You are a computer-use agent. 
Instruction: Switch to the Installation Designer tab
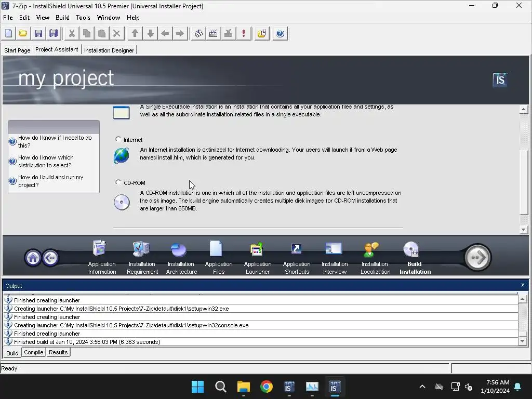click(109, 50)
